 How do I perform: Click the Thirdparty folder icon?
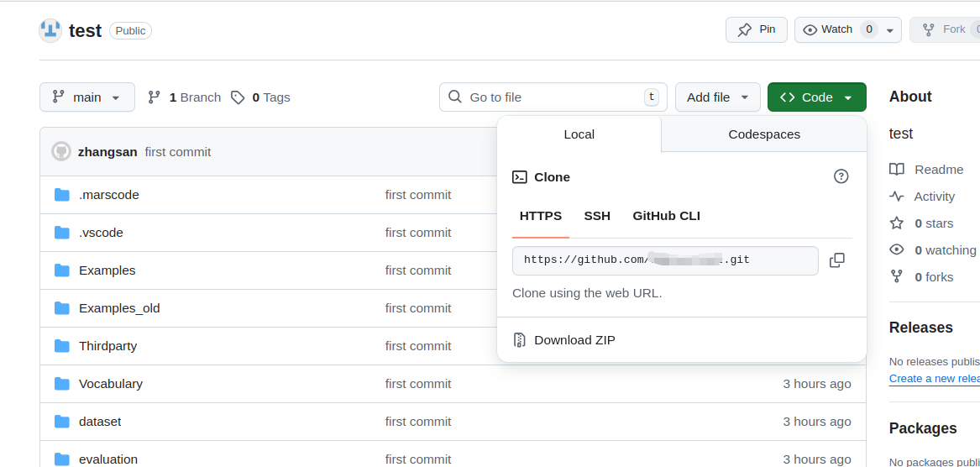[x=62, y=346]
